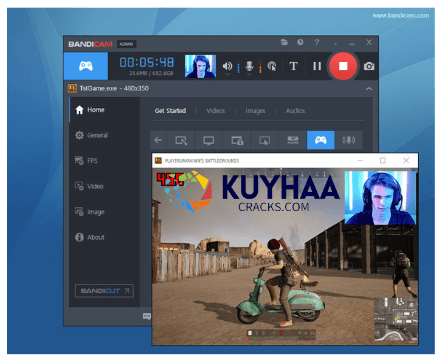440x361 pixels.
Task: Toggle the speaker sound icon
Action: click(227, 66)
